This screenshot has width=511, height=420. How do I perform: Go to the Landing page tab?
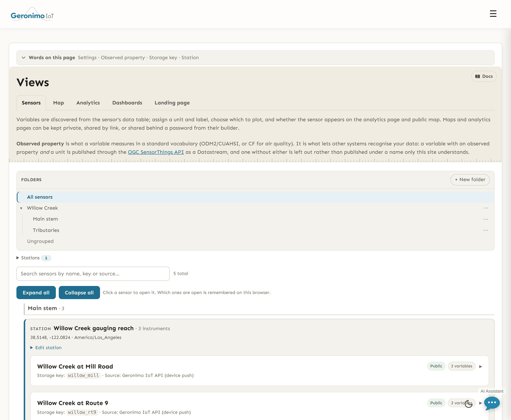click(172, 103)
